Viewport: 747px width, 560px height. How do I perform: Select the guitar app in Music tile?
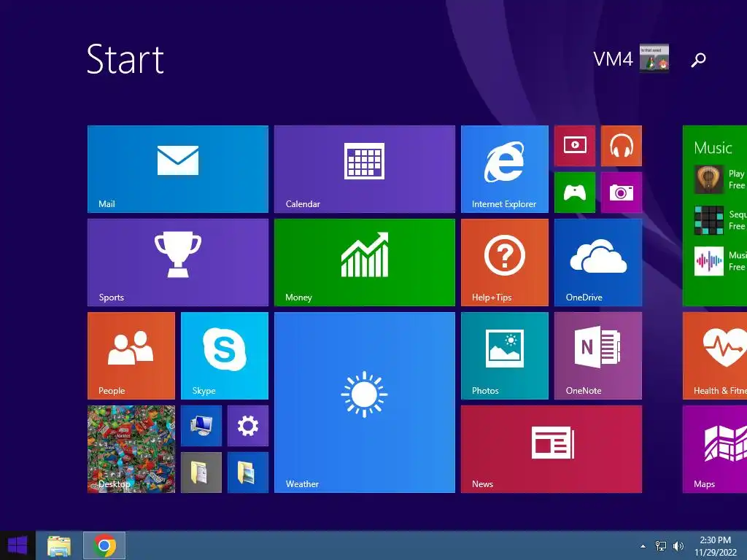tap(708, 179)
